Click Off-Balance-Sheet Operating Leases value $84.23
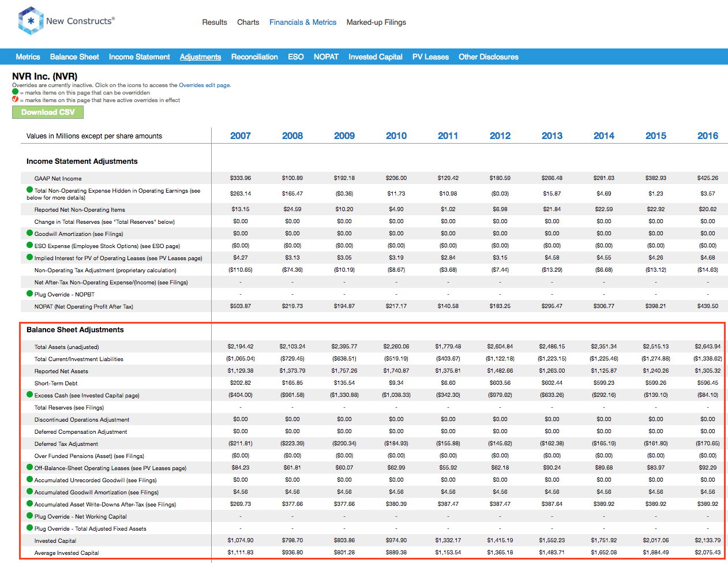The width and height of the screenshot is (728, 563). 241,468
